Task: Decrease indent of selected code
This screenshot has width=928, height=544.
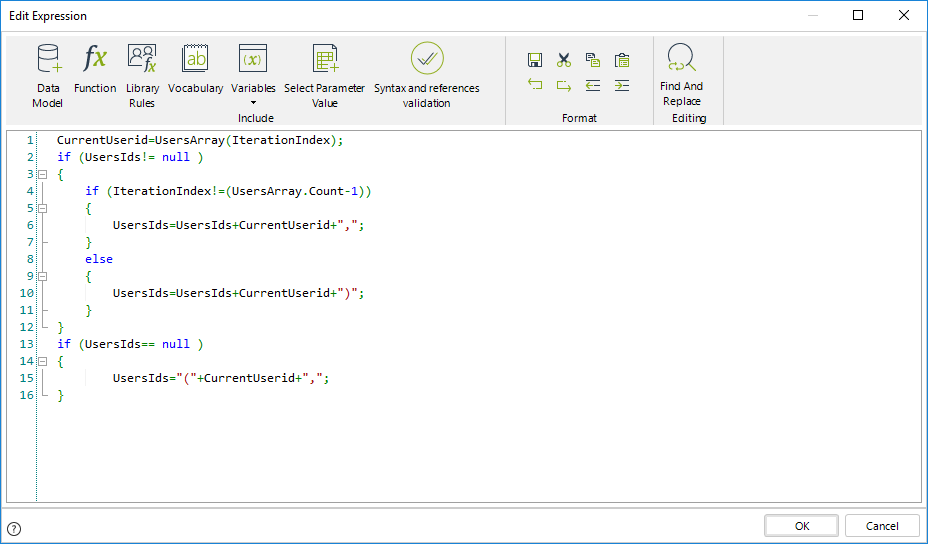Action: point(592,86)
